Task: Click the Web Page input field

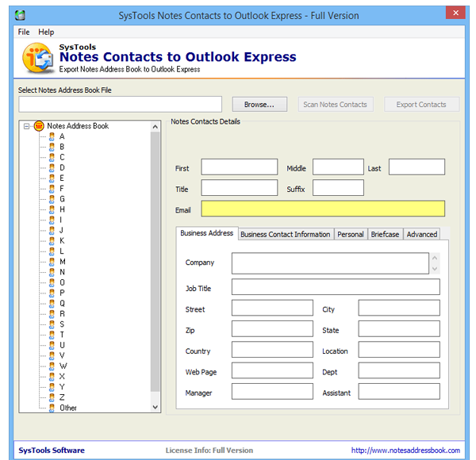Action: [272, 370]
